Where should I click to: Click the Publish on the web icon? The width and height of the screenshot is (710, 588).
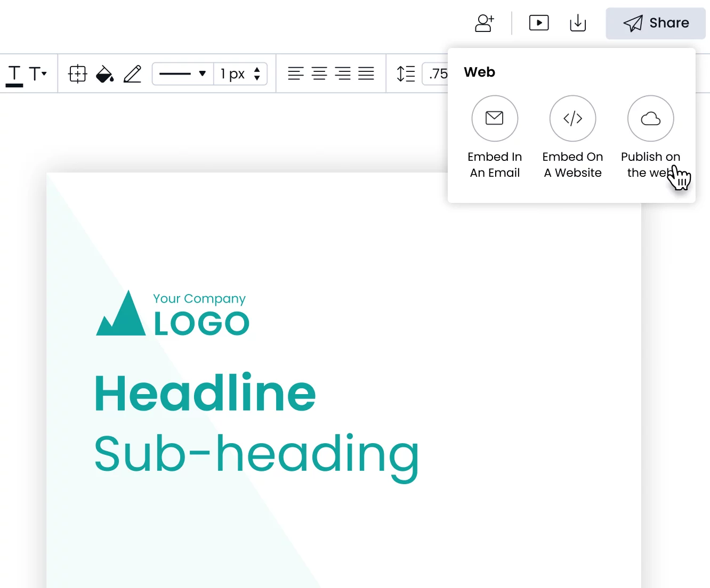pos(650,118)
